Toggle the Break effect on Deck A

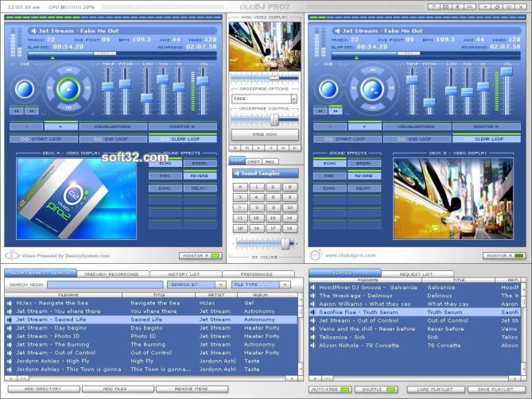pyautogui.click(x=200, y=164)
